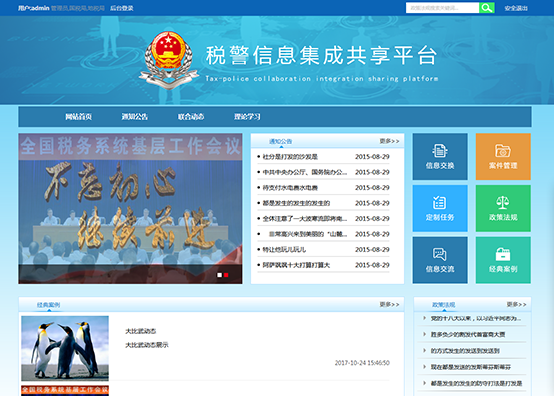Focus the search keyword input field
The height and width of the screenshot is (396, 554).
442,8
